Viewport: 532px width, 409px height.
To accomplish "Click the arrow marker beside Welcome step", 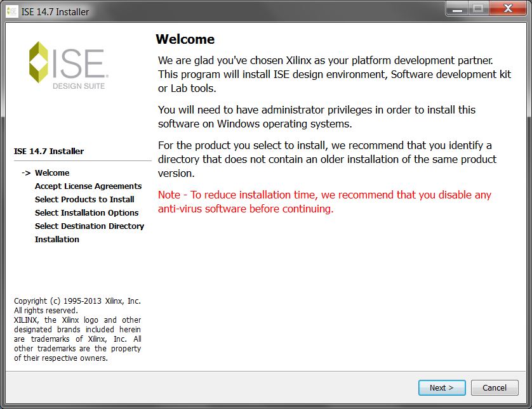I will [26, 172].
